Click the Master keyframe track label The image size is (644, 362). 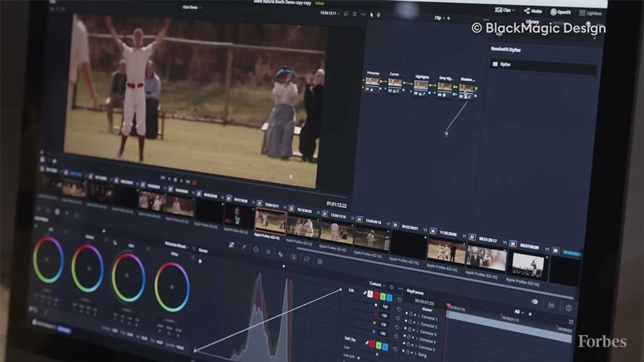[x=427, y=309]
